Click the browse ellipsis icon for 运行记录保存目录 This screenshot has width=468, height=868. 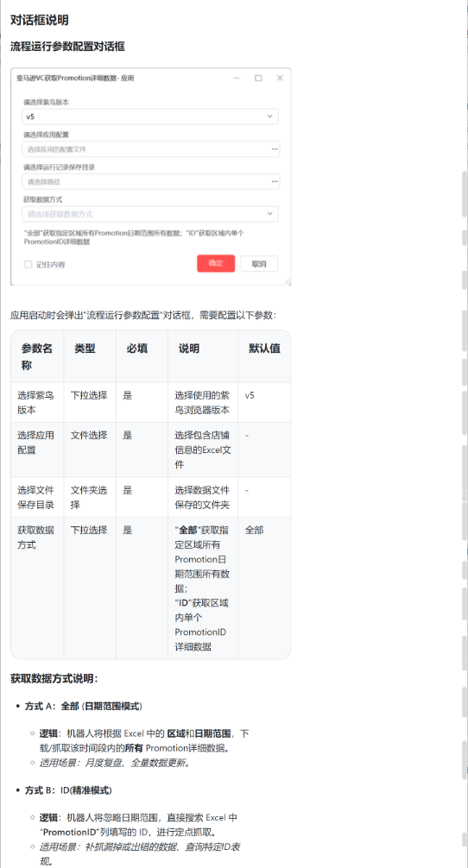(x=275, y=181)
